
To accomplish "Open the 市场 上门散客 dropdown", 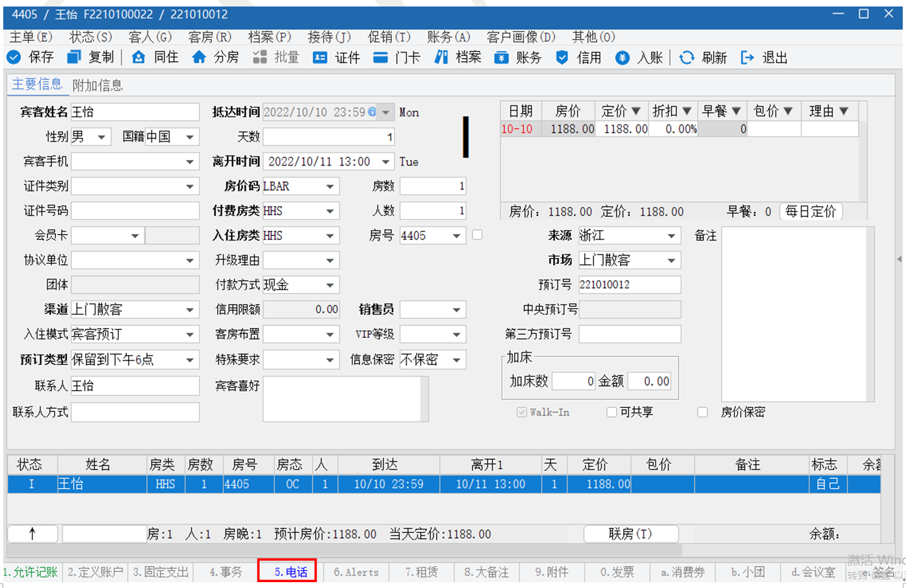I will coord(671,260).
